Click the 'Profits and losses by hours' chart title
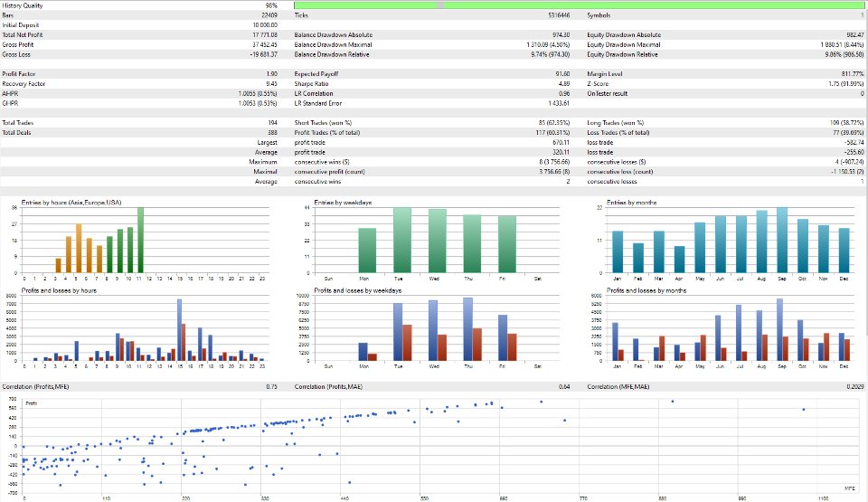The image size is (868, 502). click(59, 290)
